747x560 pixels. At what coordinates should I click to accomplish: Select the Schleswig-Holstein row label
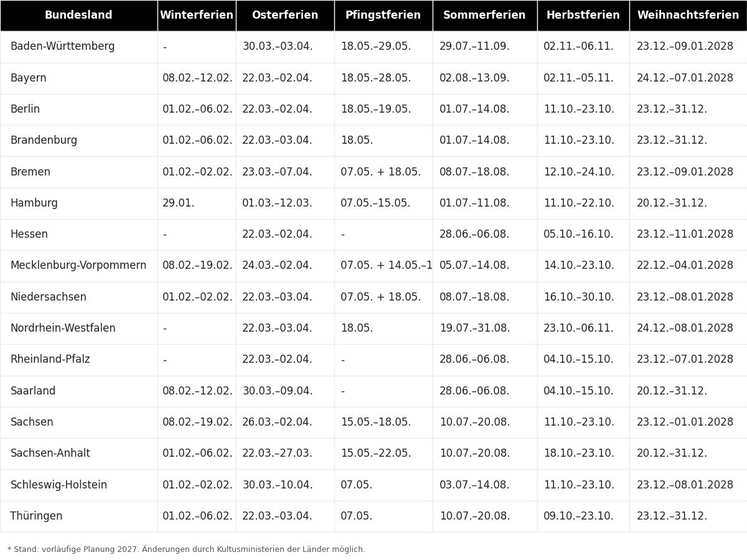(59, 485)
